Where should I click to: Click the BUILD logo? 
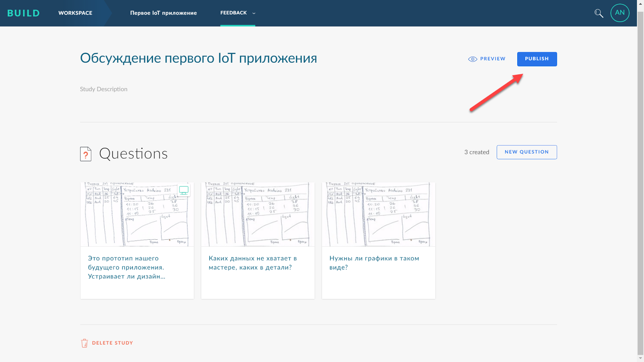[x=24, y=13]
